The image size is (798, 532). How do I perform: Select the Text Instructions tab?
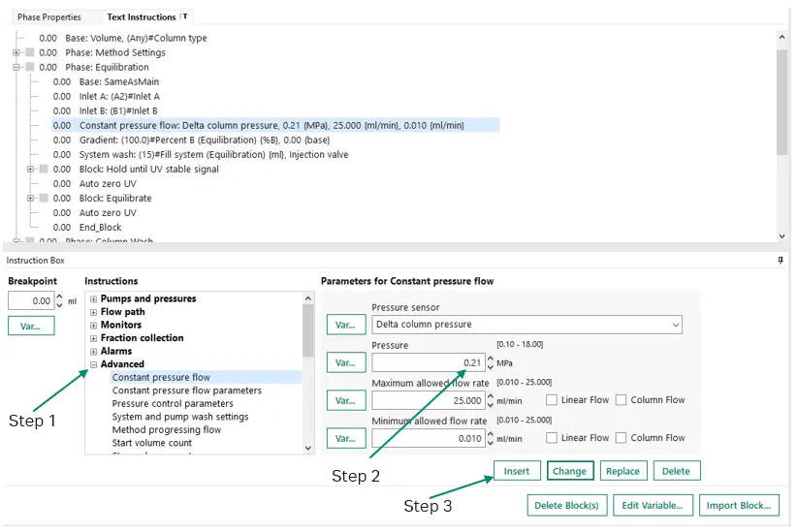pos(142,17)
